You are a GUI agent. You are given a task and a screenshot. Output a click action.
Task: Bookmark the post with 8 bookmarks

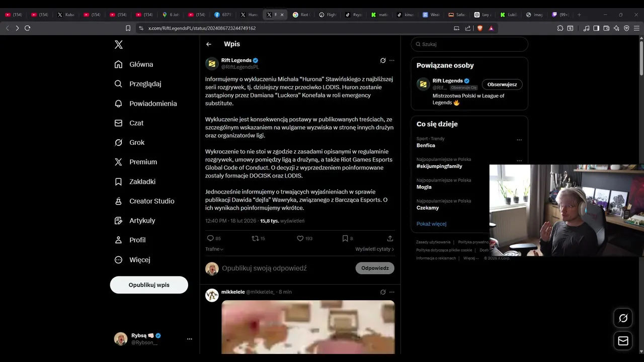click(348, 238)
